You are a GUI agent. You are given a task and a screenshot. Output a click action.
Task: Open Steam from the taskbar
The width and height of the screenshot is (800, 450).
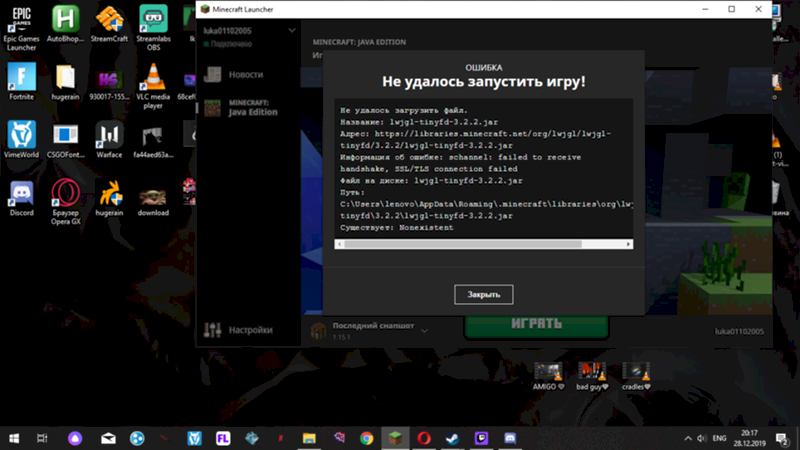click(x=453, y=438)
